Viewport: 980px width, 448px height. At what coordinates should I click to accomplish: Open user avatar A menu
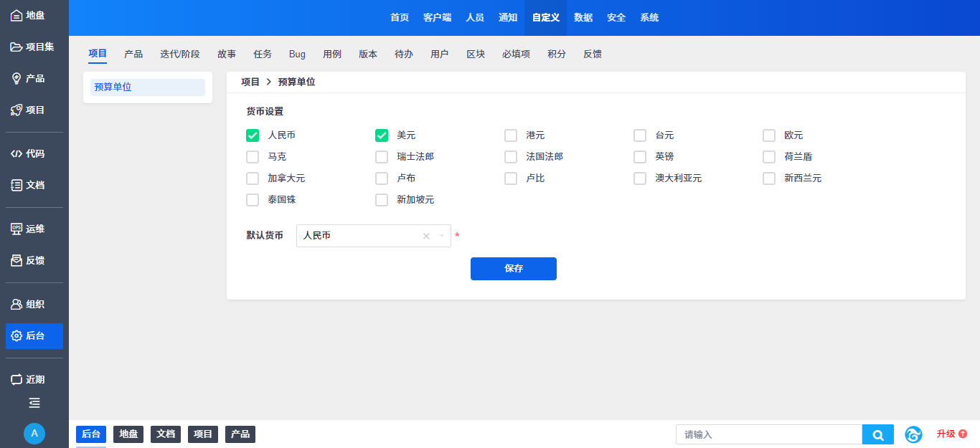tap(34, 433)
